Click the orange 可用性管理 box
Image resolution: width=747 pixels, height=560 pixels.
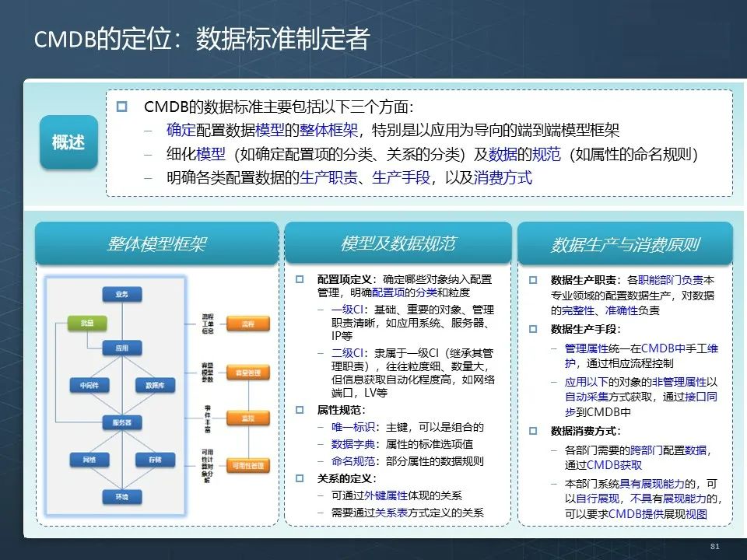(x=247, y=465)
